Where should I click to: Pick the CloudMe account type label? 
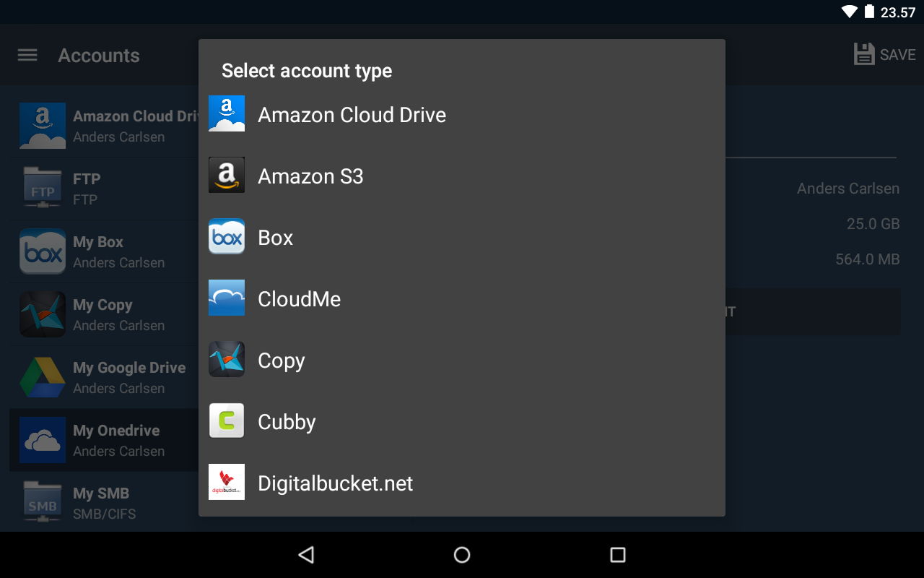[299, 299]
